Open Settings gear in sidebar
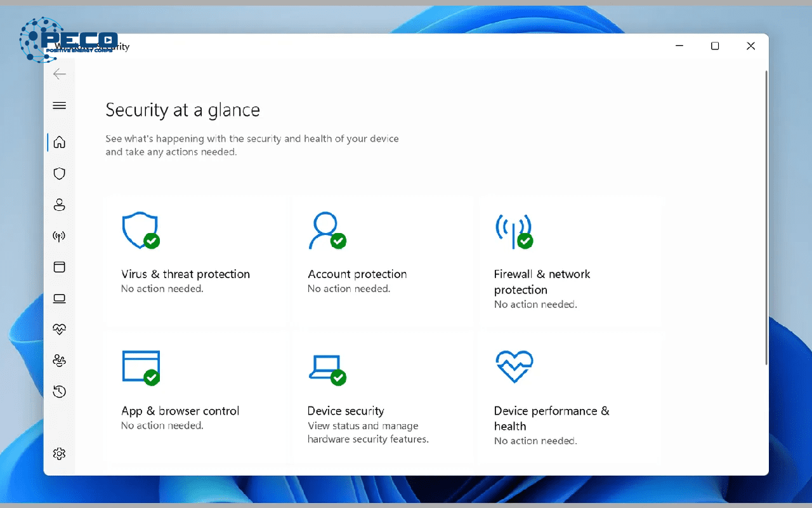Screen dimensions: 812x508 pyautogui.click(x=60, y=453)
